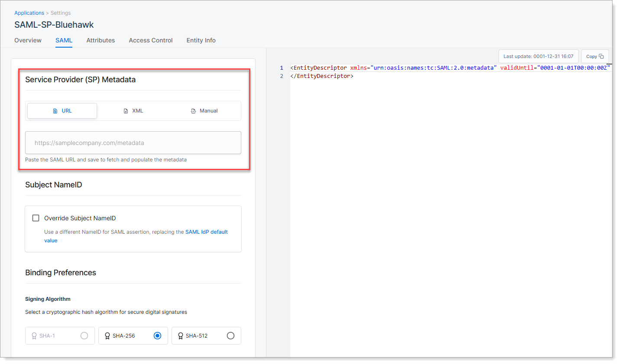Image resolution: width=619 pixels, height=364 pixels.
Task: Select the SHA-512 radio button
Action: 230,336
